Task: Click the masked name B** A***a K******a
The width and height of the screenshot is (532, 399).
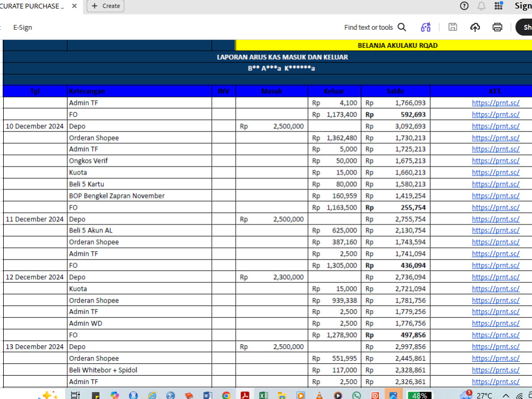Action: click(281, 69)
